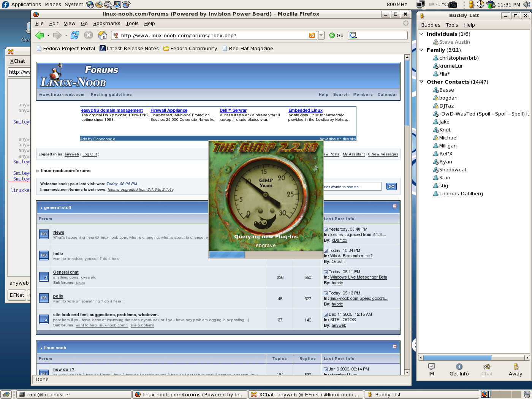
Task: Open the XChat menu in XChat window
Action: click(17, 61)
